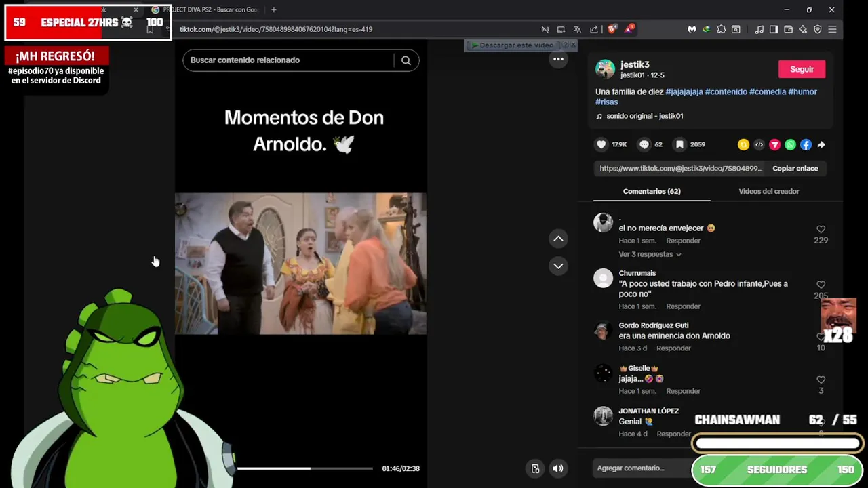Switch to Videos del creador tab

768,191
